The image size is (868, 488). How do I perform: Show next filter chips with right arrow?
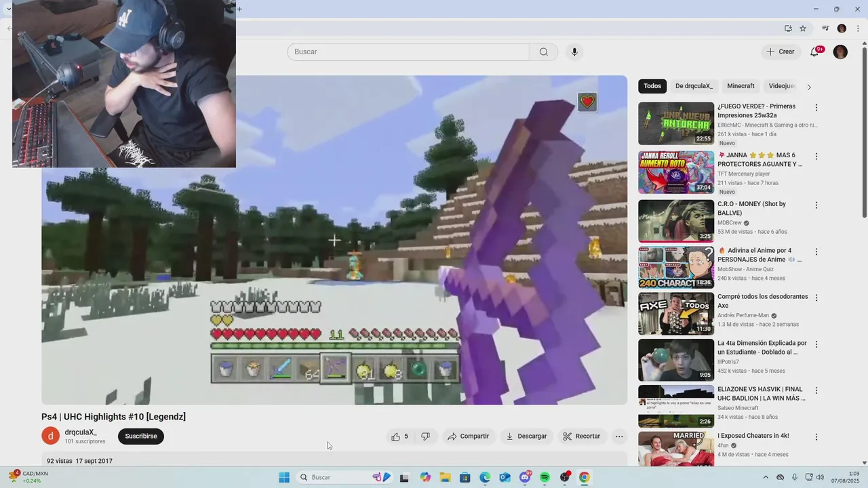pyautogui.click(x=809, y=87)
